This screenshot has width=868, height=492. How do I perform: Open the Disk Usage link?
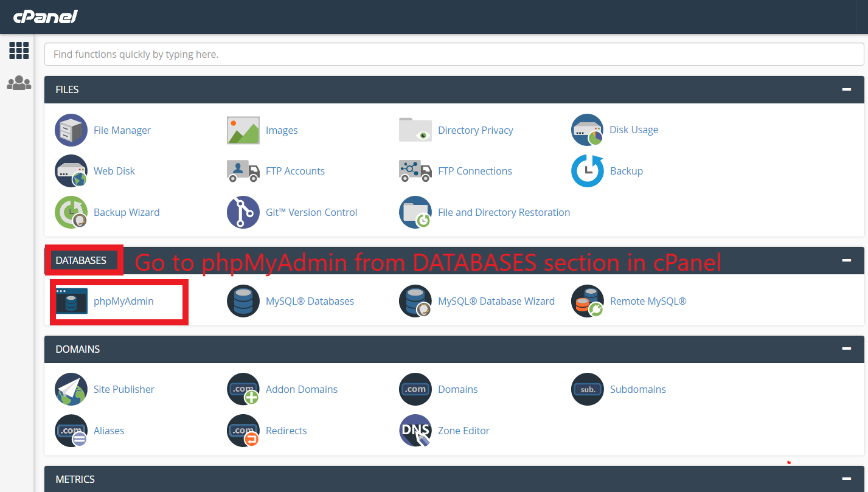(634, 130)
